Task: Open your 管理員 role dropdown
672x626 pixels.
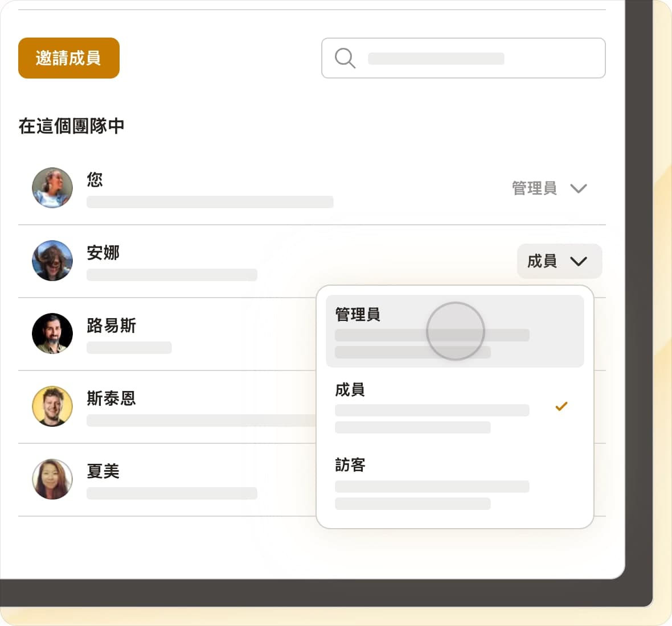Action: click(x=534, y=188)
